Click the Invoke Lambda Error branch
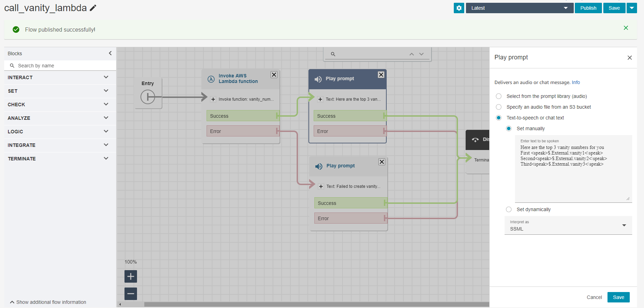Viewport: 644px width, 308px height. pos(243,131)
